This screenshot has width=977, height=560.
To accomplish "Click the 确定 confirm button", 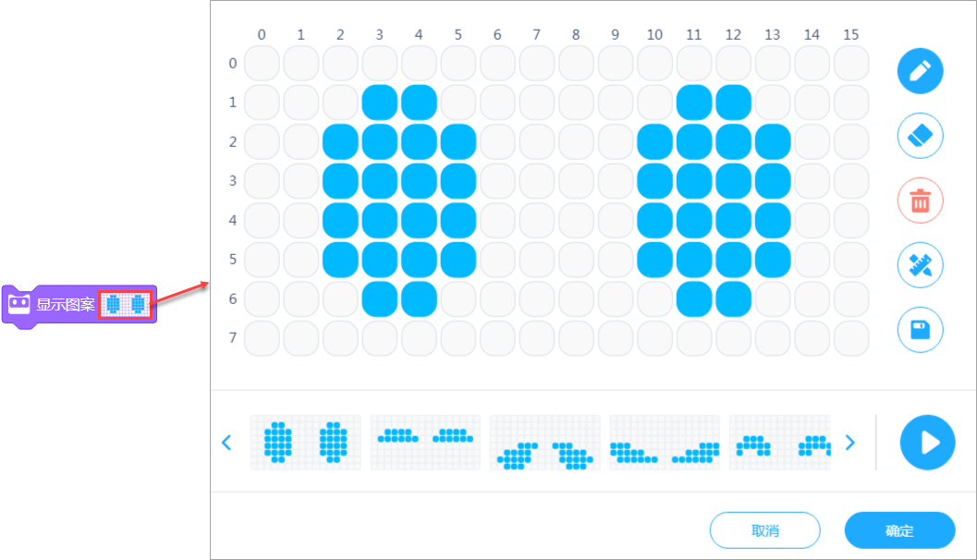I will coord(898,530).
